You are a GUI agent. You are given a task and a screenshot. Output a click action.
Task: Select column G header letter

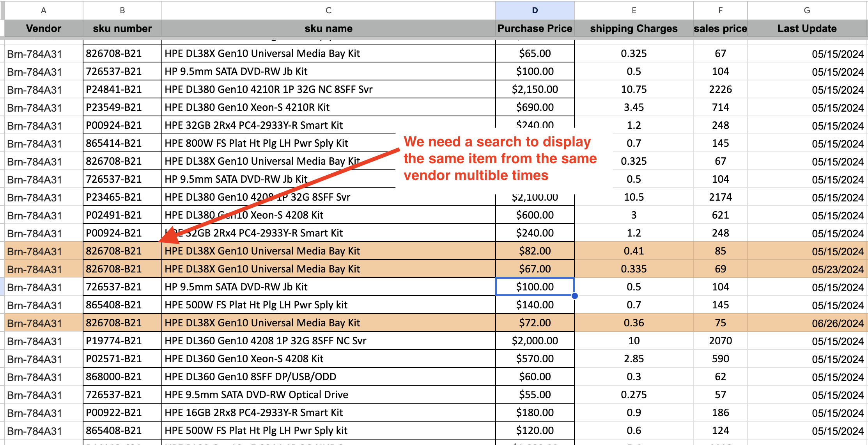[x=807, y=11]
